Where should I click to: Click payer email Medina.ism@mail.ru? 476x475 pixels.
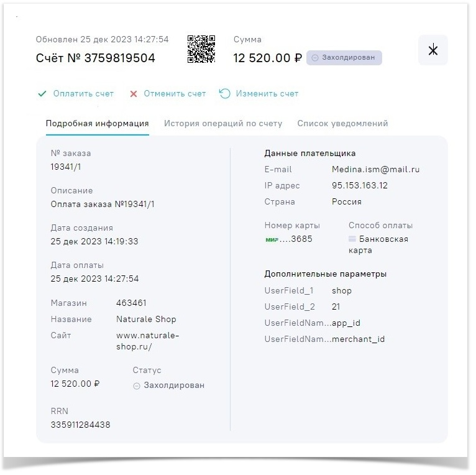pyautogui.click(x=375, y=169)
